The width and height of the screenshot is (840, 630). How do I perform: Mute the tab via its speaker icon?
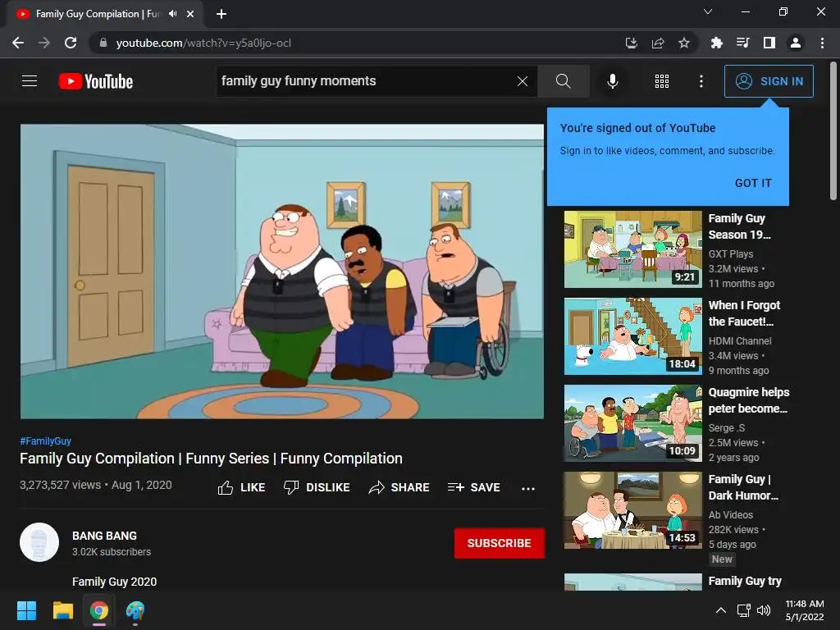[172, 14]
